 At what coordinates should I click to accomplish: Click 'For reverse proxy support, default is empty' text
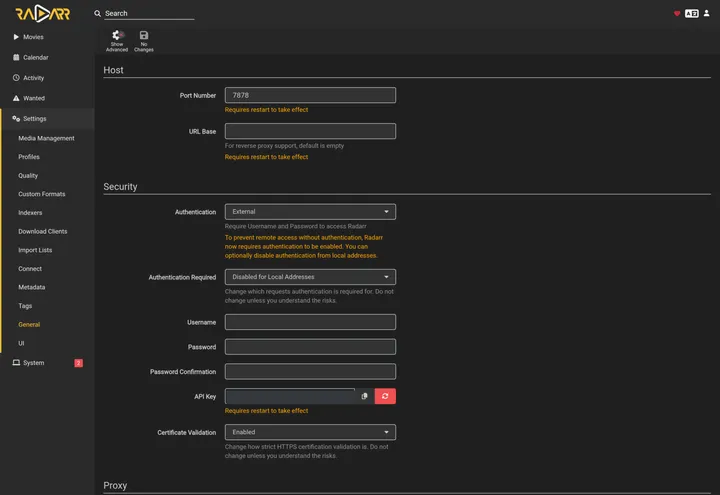pyautogui.click(x=284, y=146)
